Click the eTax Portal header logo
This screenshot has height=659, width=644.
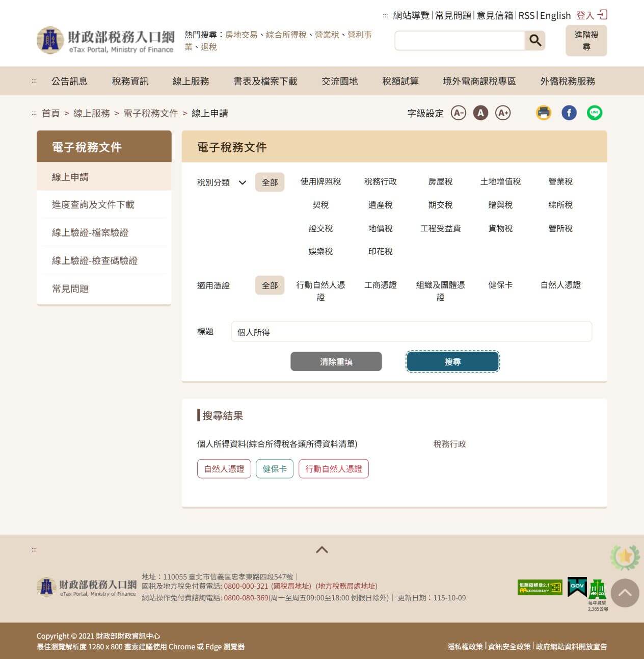pyautogui.click(x=105, y=40)
